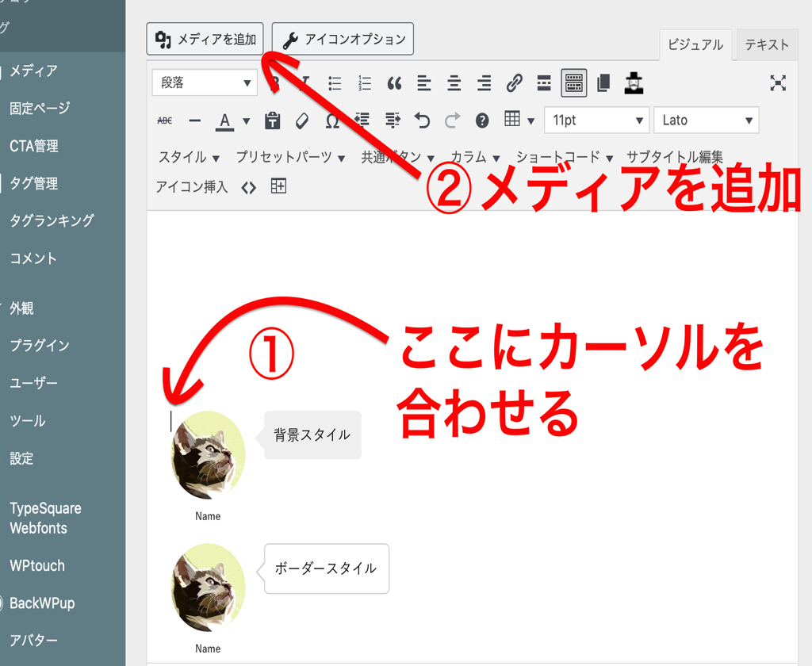Open the special character omega icon
Screen dimensions: 812x666
(332, 121)
